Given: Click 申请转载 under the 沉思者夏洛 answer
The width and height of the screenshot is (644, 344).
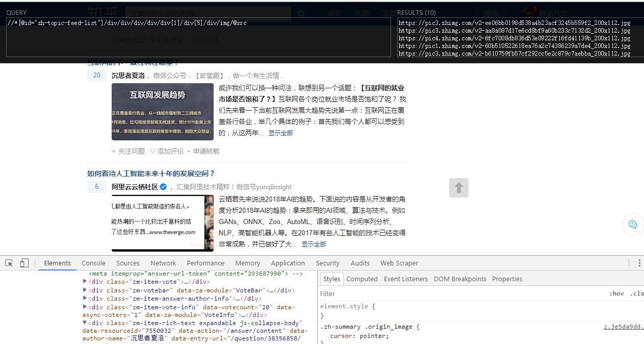Looking at the screenshot, I should 206,151.
